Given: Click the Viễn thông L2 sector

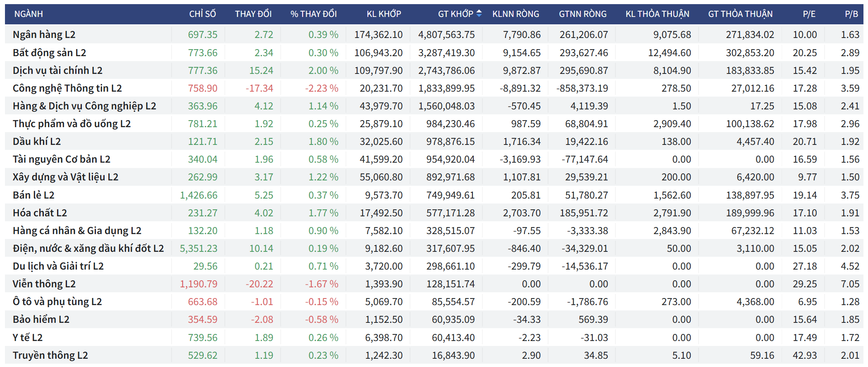Looking at the screenshot, I should pyautogui.click(x=44, y=284).
